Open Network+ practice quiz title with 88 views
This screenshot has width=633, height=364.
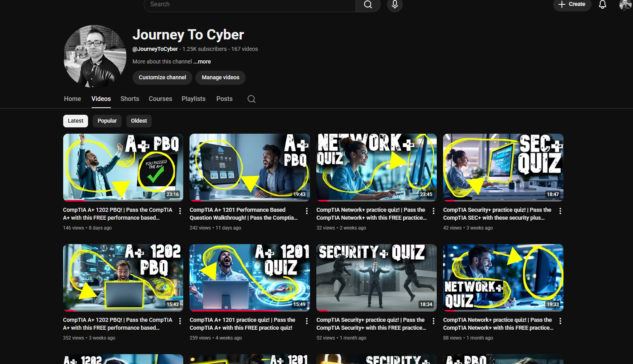pos(498,324)
